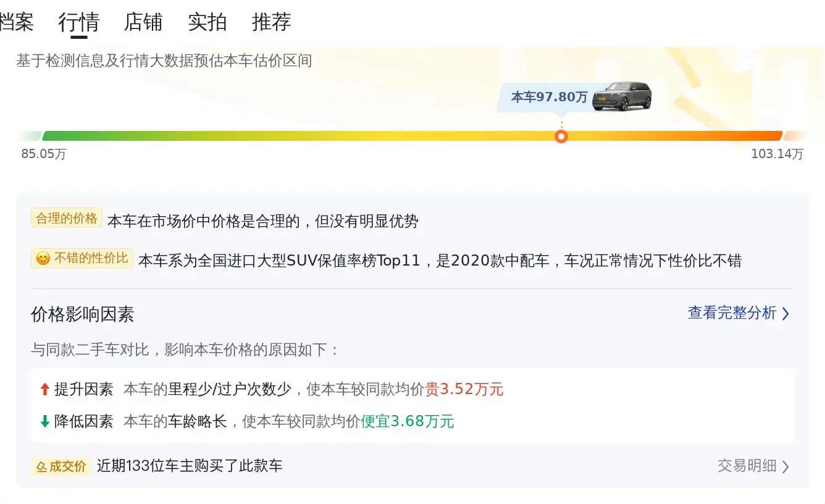Click 贵3.52万元 red value
Screen dimensions: 825x504
pyautogui.click(x=464, y=390)
